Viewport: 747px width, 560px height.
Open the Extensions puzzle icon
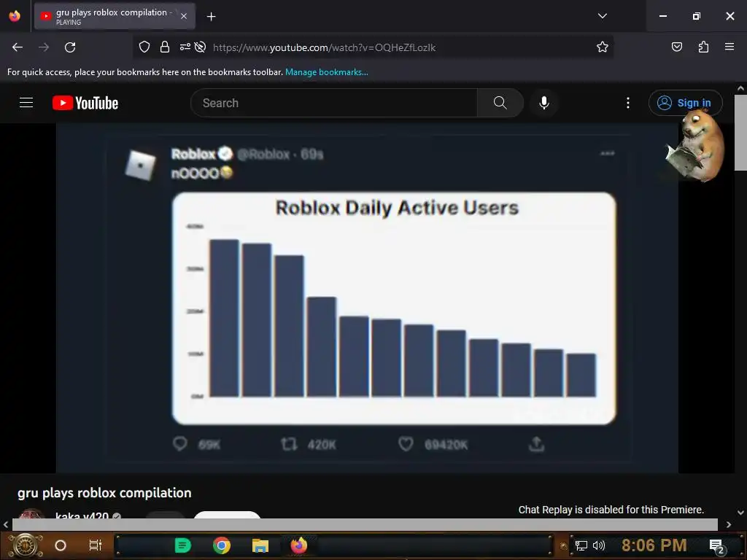pyautogui.click(x=703, y=47)
